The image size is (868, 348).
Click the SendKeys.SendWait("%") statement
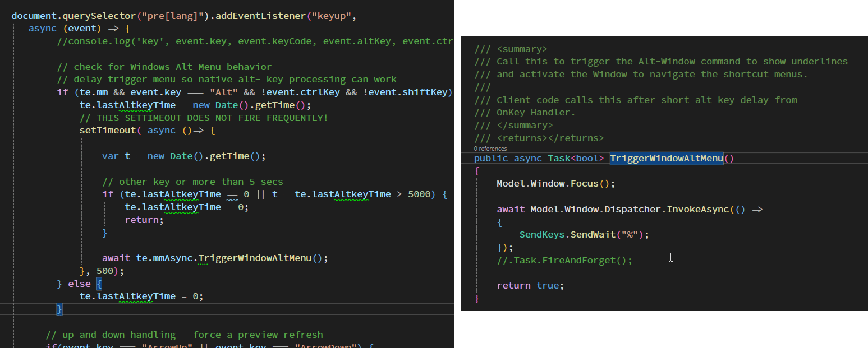pyautogui.click(x=584, y=235)
